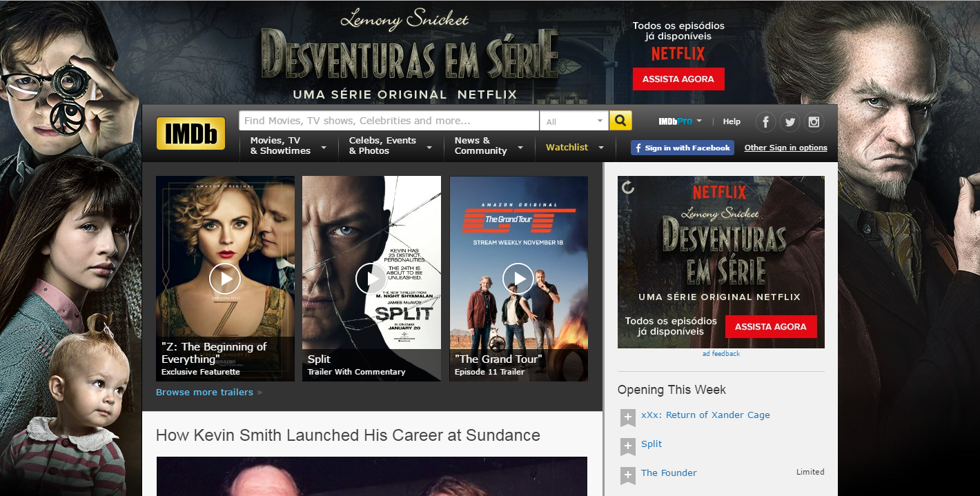Open News & Community menu
The image size is (980, 496).
tap(489, 146)
